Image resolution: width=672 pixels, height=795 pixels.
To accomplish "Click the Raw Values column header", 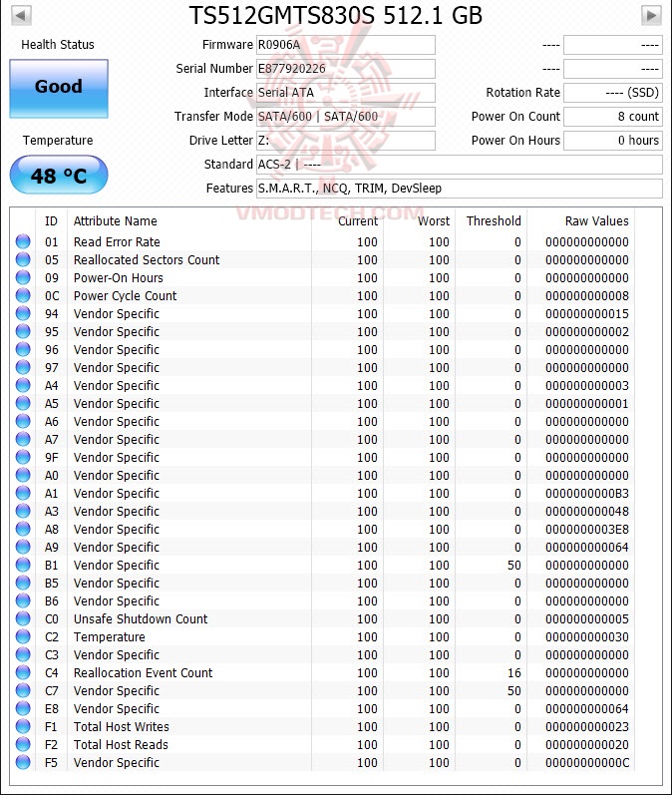I will pyautogui.click(x=596, y=221).
